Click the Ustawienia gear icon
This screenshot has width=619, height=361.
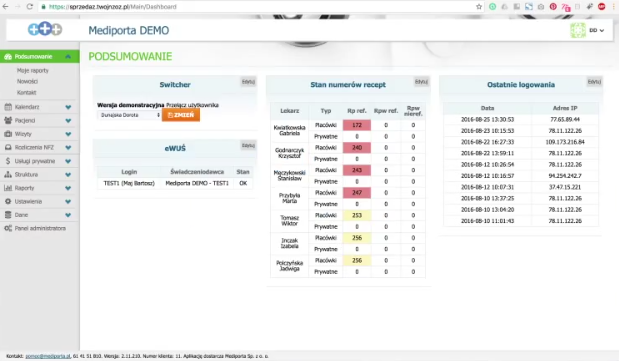[x=8, y=201]
